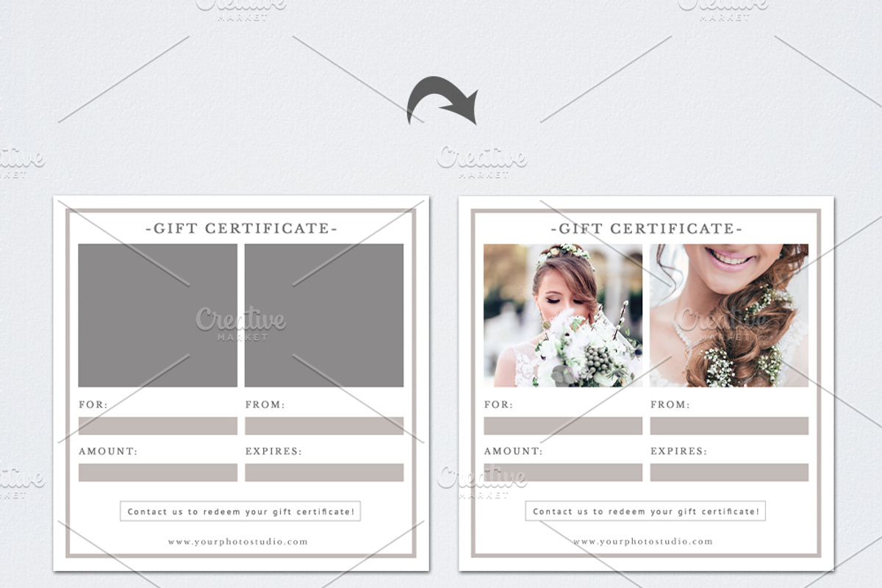Click the EXPIRES: label on right certificate

678,451
